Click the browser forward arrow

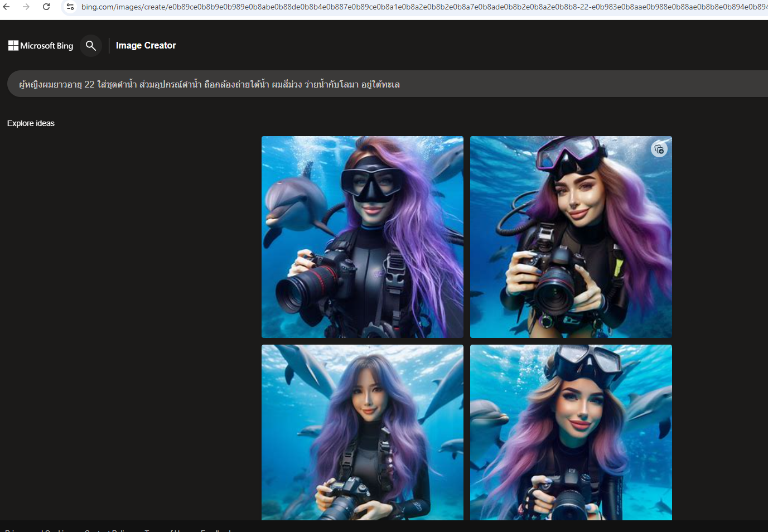point(26,7)
